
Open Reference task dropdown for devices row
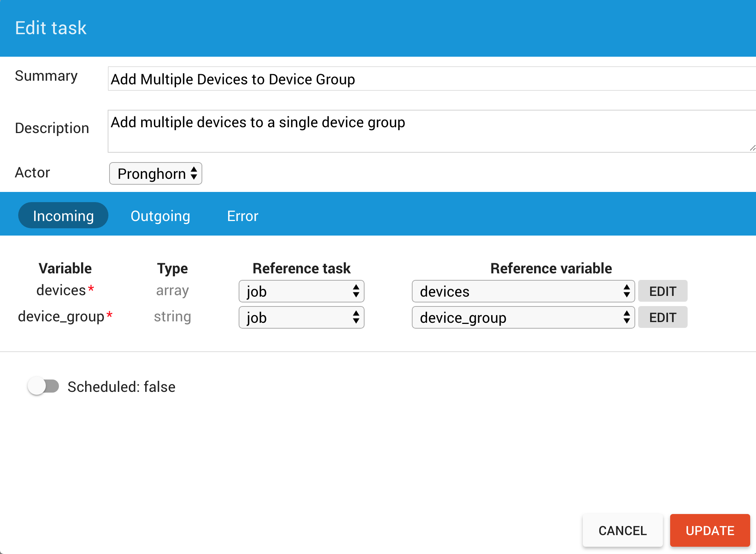(301, 291)
